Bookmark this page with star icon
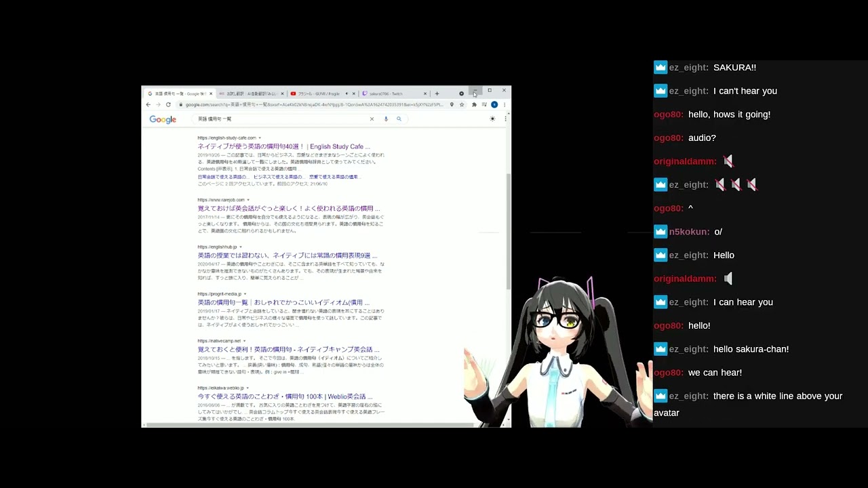The height and width of the screenshot is (488, 868). coord(462,104)
